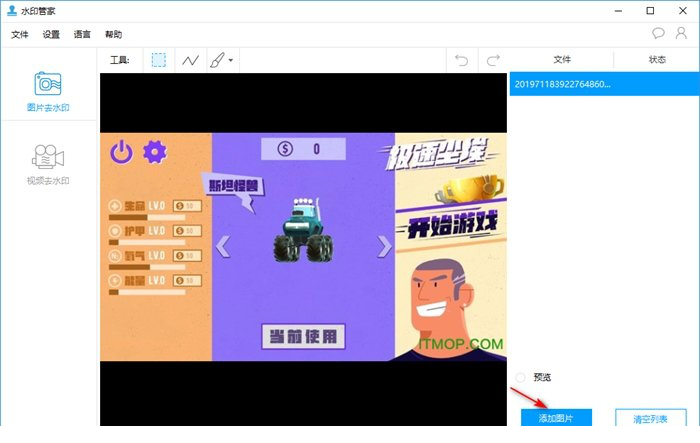Open the chat feedback bubble icon
700x443 pixels.
(x=658, y=33)
